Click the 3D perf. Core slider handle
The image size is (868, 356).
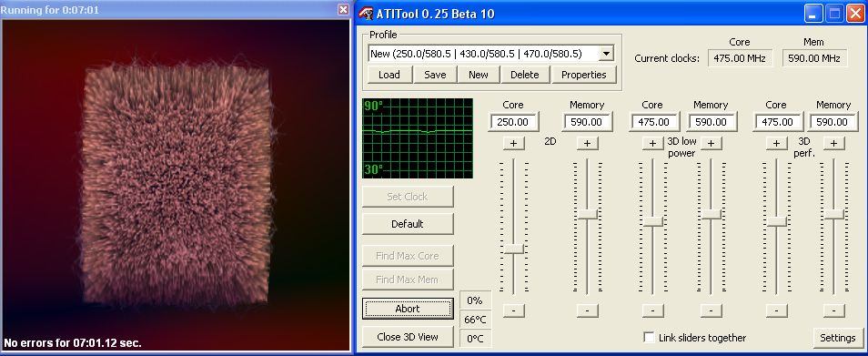tap(777, 221)
